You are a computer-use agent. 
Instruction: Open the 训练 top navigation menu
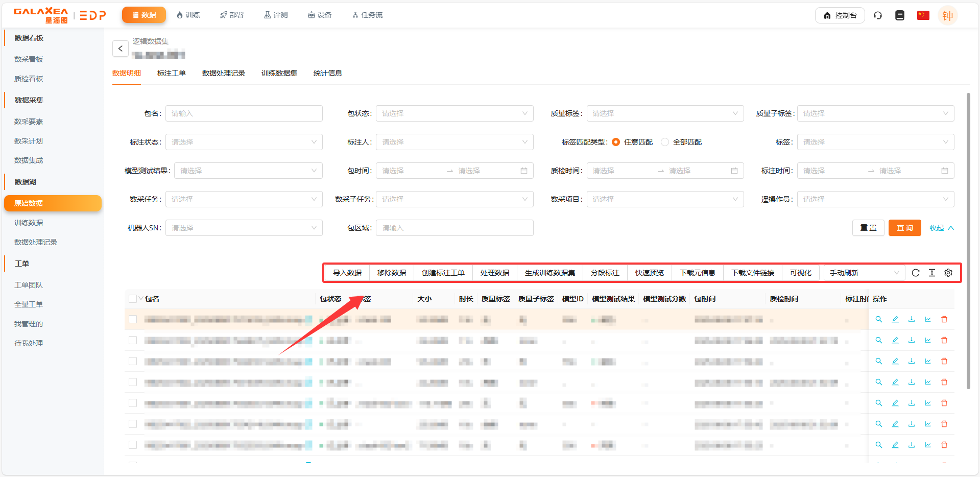[x=188, y=15]
